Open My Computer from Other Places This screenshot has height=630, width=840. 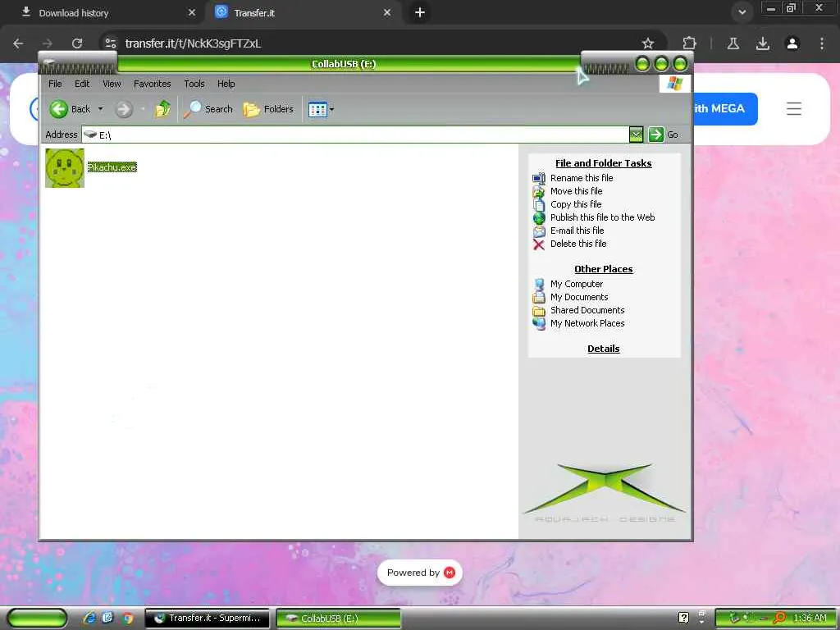point(577,284)
